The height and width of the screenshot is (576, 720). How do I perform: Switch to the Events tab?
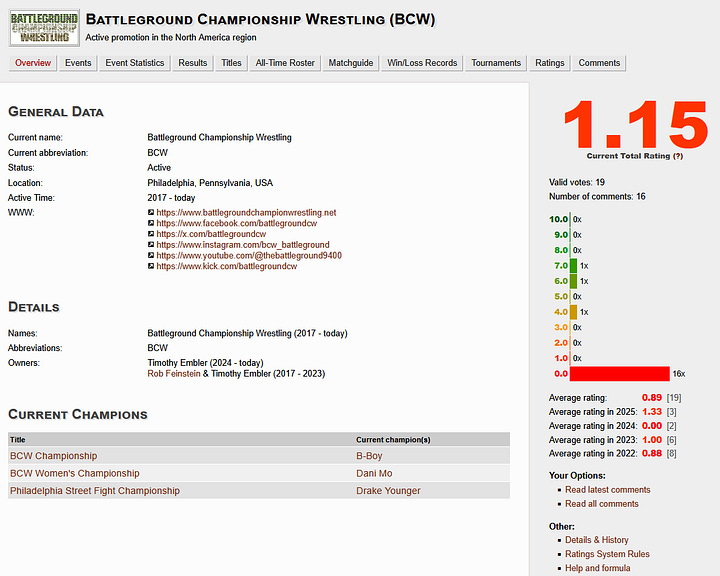coord(78,63)
